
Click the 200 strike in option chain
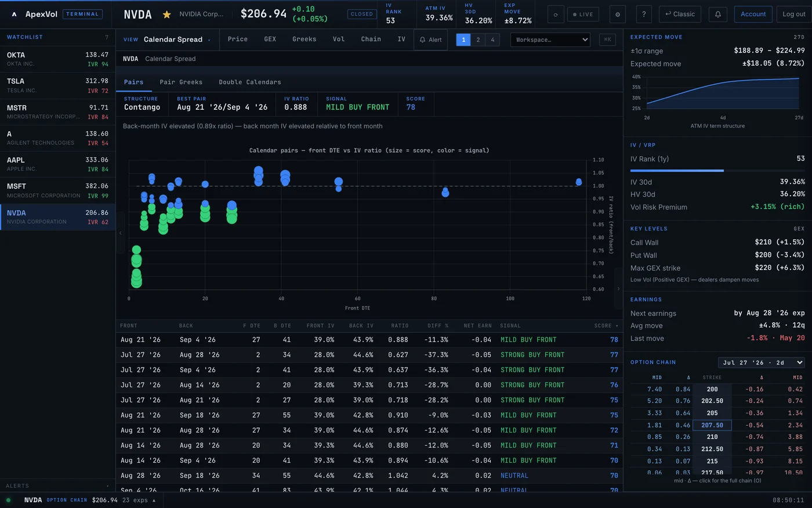pyautogui.click(x=712, y=389)
